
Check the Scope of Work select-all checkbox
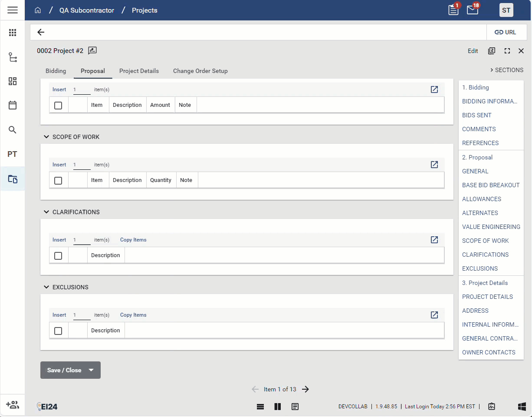[x=58, y=180]
